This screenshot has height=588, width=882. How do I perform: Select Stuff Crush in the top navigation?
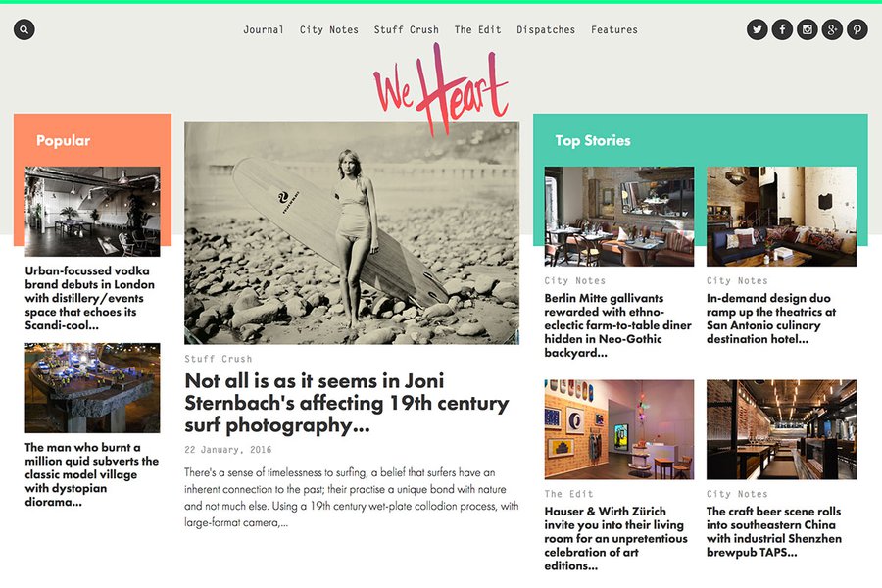click(x=406, y=29)
